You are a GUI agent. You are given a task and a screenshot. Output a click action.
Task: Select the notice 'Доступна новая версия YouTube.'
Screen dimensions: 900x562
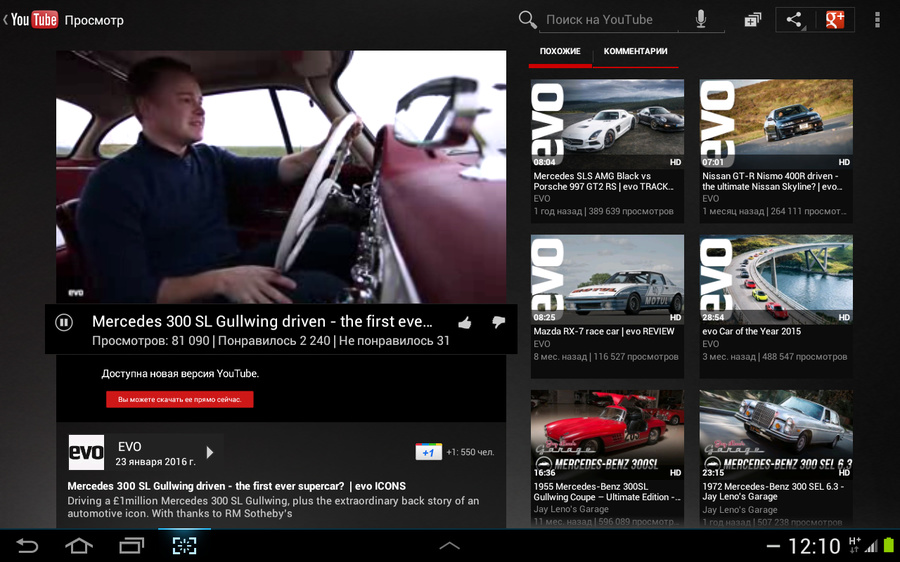pyautogui.click(x=180, y=374)
